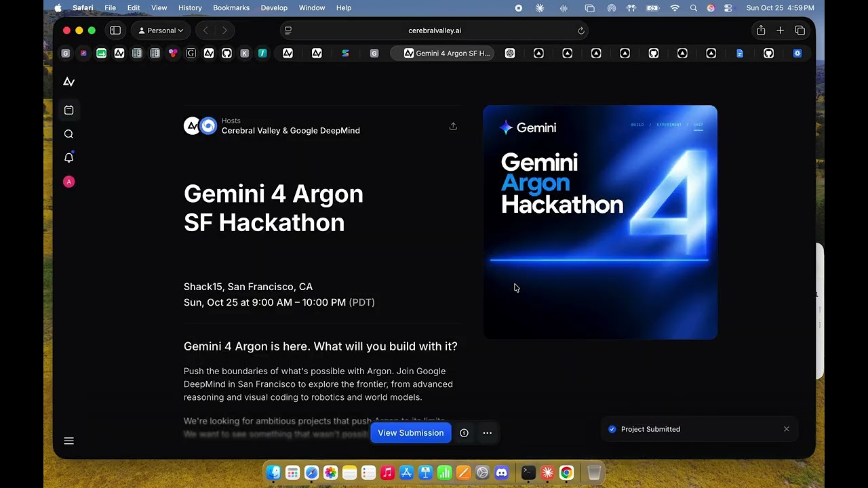Click the Cerebral Valley logo in sidebar
The width and height of the screenshot is (868, 488).
pos(68,82)
